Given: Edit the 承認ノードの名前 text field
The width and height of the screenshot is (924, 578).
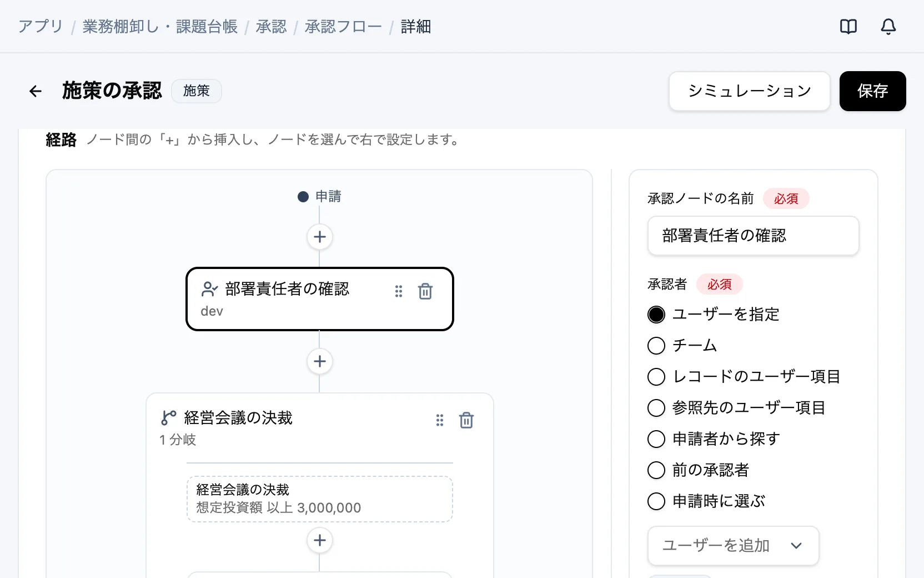Looking at the screenshot, I should [x=754, y=236].
